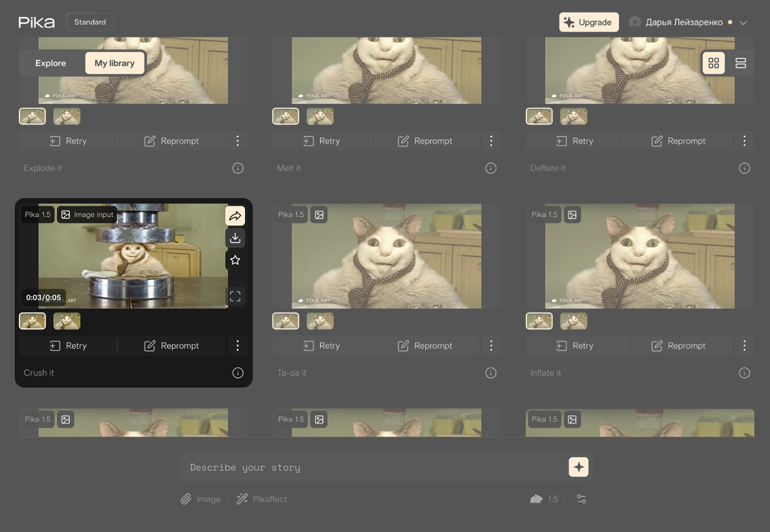
Task: Click the Pika 1.5 model selector
Action: pyautogui.click(x=544, y=499)
